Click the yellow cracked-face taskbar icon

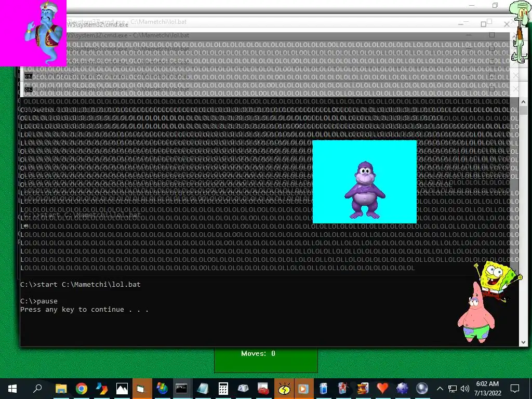(x=284, y=389)
